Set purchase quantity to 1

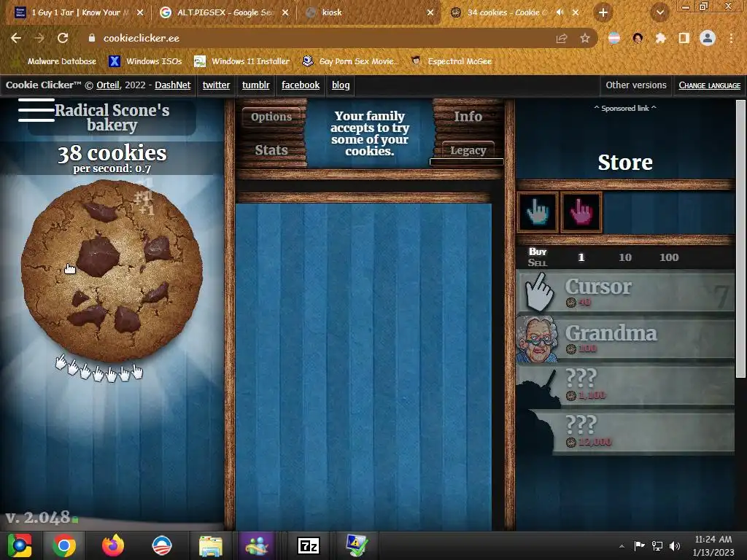(581, 257)
